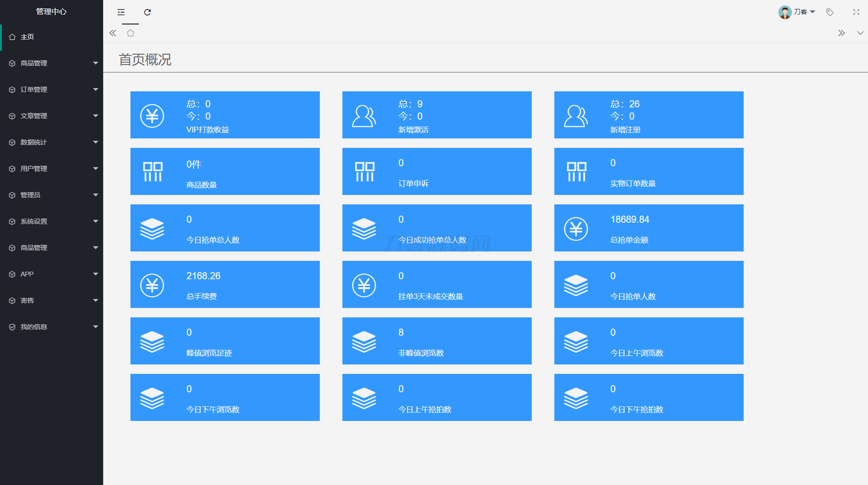Open the 用户管理 sidebar menu
868x485 pixels.
pyautogui.click(x=51, y=169)
